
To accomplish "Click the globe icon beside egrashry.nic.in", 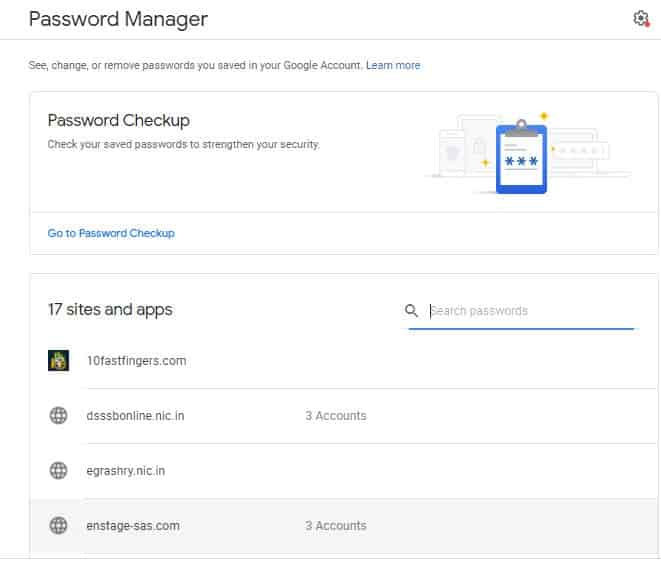I will pyautogui.click(x=59, y=470).
